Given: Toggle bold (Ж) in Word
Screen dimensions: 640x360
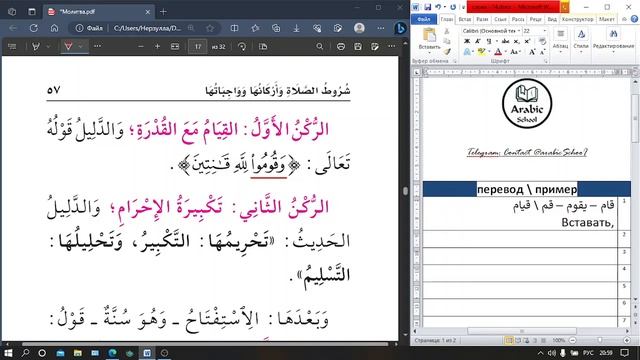Looking at the screenshot, I should (467, 41).
